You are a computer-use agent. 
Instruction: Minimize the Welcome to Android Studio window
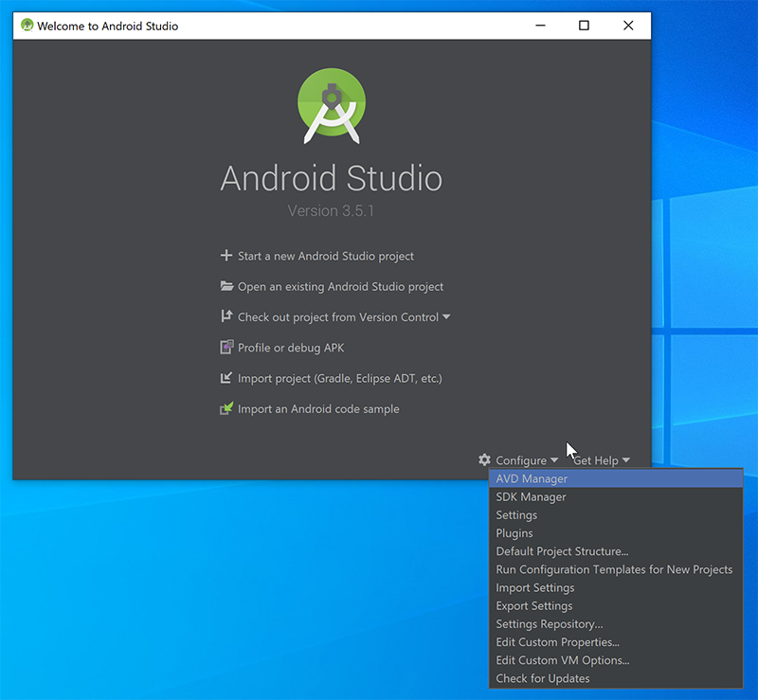point(540,26)
